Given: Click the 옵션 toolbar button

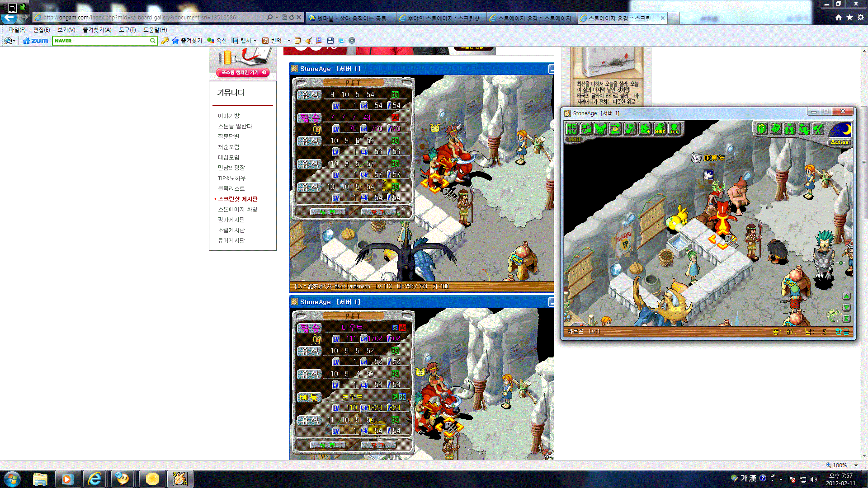Looking at the screenshot, I should tap(217, 41).
